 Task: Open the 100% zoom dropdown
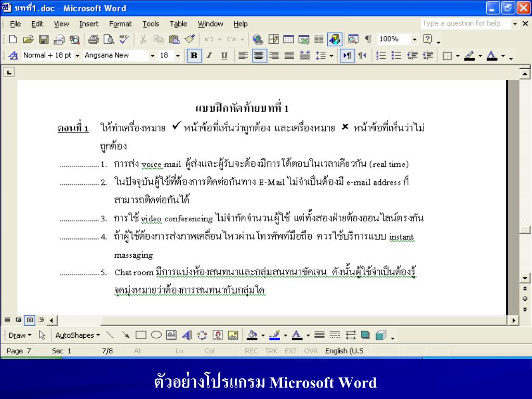tap(414, 39)
